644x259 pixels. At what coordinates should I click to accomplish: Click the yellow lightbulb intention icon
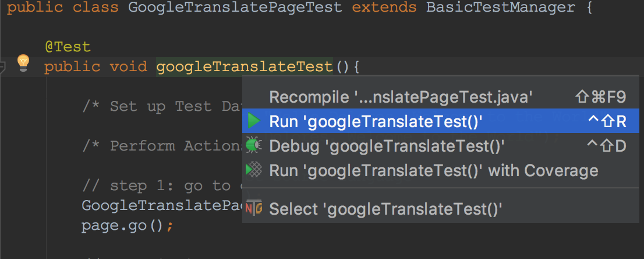click(x=23, y=63)
